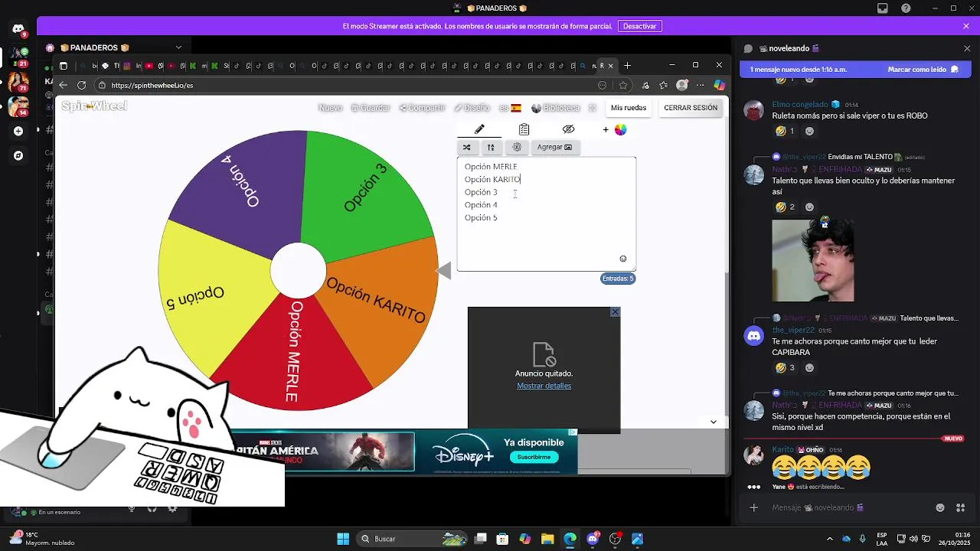Click the Disney+ Suscribirme button
This screenshot has height=551, width=980.
click(534, 457)
